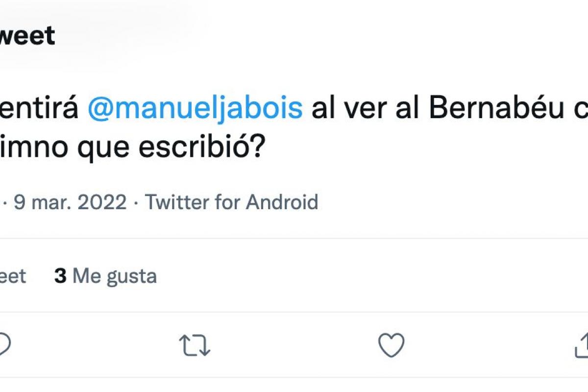Click the word "Android" in source
The height and width of the screenshot is (392, 588).
[x=282, y=202]
